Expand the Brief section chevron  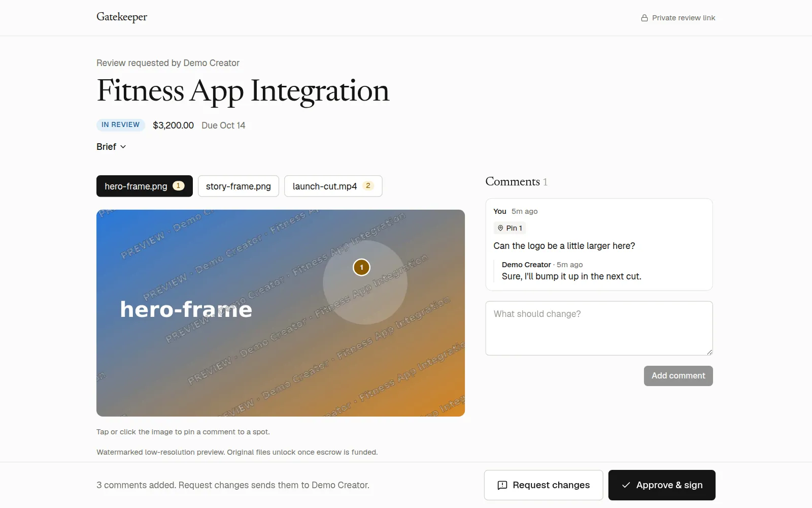pos(123,147)
